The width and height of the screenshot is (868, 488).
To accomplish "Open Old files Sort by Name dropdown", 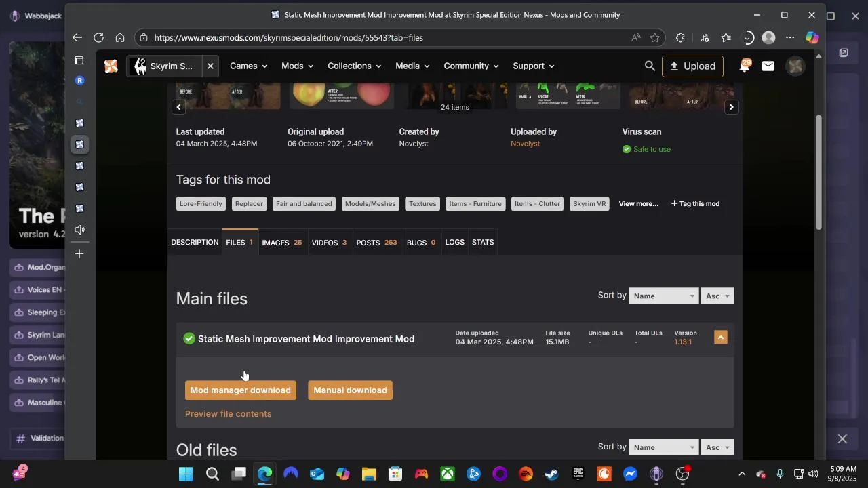I will tap(663, 447).
